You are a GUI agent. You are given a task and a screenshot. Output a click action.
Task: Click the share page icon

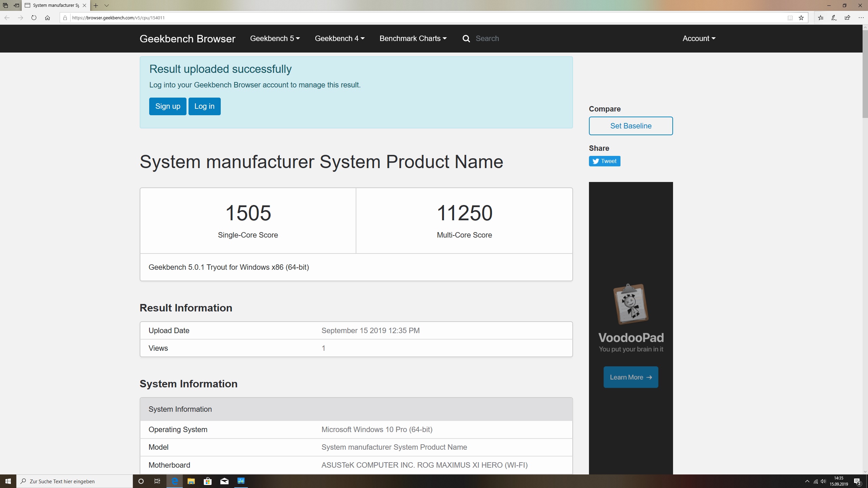tap(847, 18)
